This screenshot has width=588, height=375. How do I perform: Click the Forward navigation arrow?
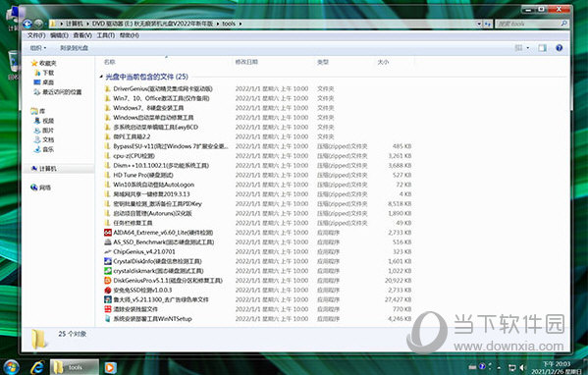point(38,24)
